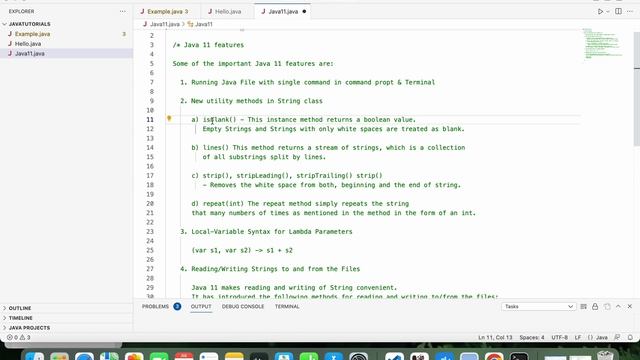Click the 'd) repeat(int)' comment line
Viewport: 640px width, 360px height.
(x=300, y=203)
